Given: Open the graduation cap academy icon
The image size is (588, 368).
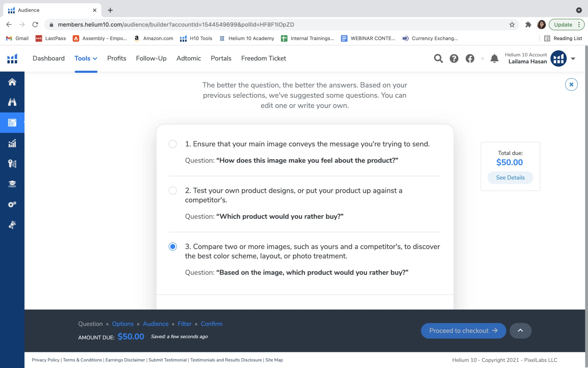Looking at the screenshot, I should 12,184.
